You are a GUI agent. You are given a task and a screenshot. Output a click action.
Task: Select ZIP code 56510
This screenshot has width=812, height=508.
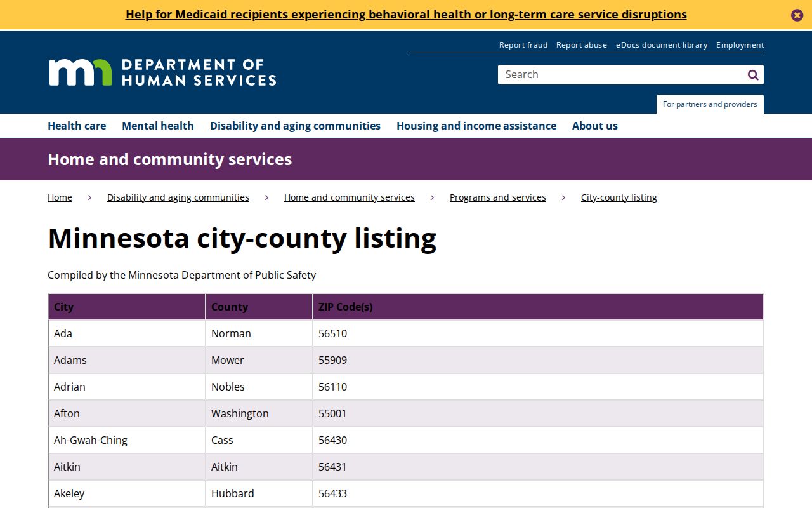coord(538,333)
